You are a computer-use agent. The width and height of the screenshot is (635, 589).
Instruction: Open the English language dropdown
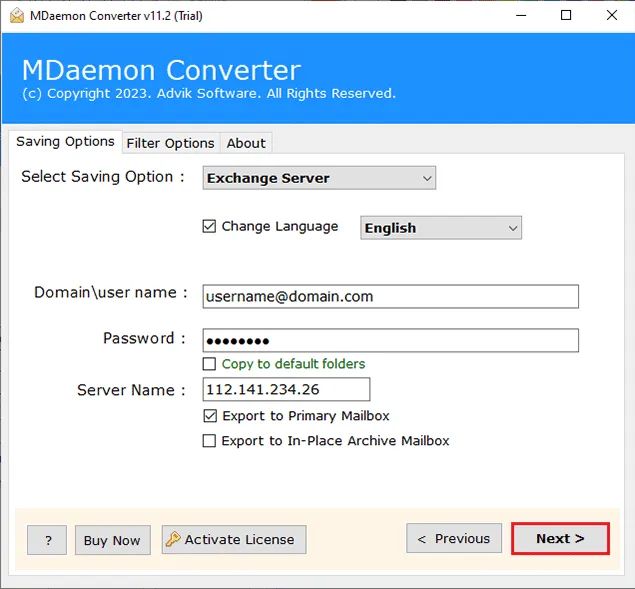point(441,228)
